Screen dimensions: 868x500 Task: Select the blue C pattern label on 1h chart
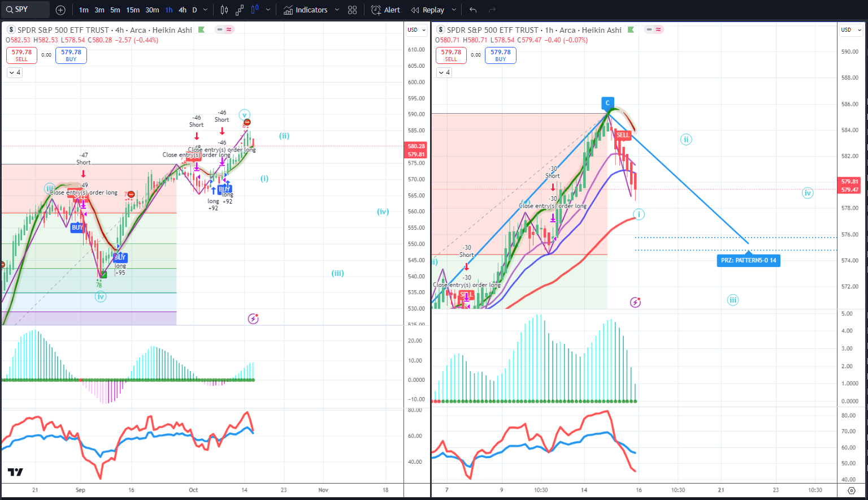point(607,103)
